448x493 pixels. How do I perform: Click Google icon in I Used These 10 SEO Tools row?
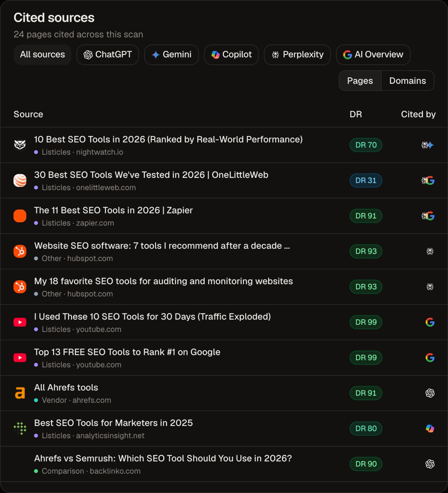[x=430, y=322]
